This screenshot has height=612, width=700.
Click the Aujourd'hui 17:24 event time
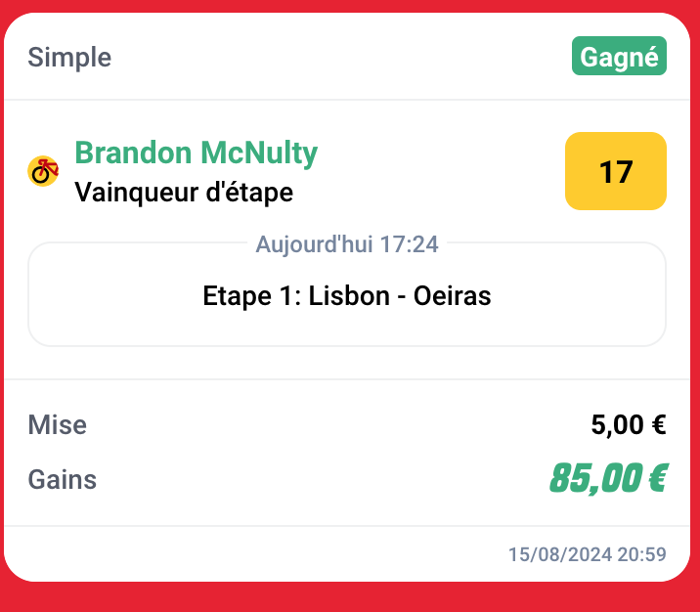point(347,244)
